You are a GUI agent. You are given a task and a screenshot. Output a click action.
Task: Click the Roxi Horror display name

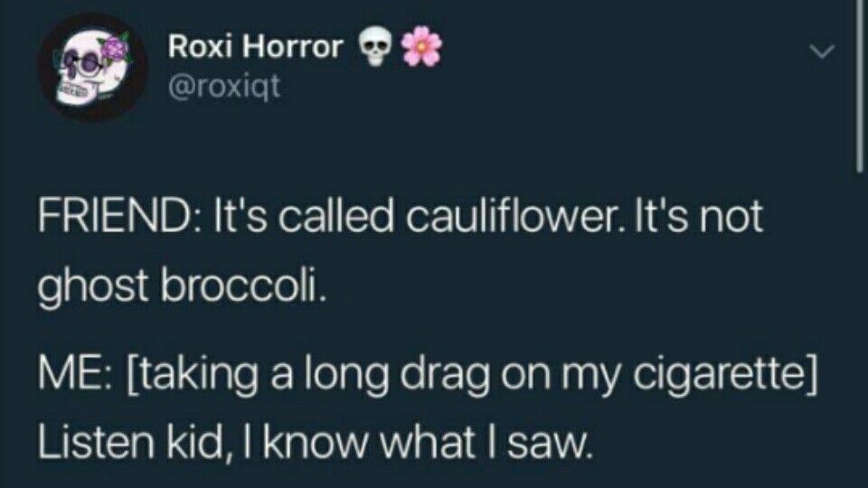point(255,46)
